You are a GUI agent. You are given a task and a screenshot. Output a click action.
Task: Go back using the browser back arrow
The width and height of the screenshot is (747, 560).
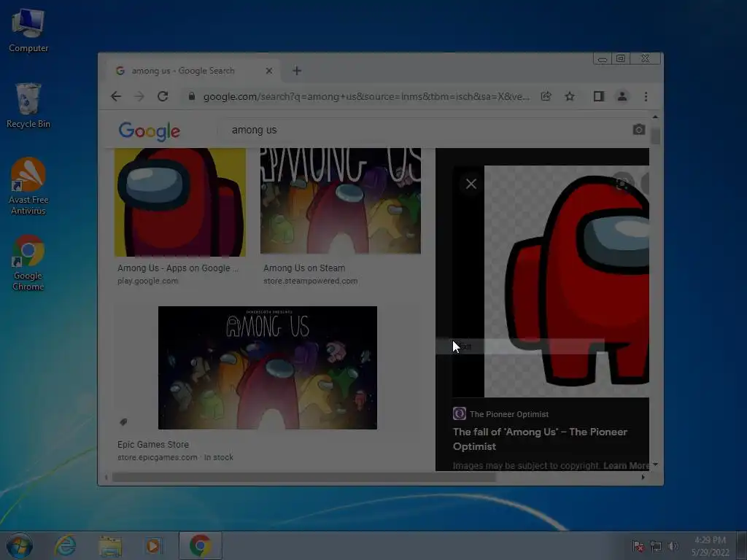point(116,97)
